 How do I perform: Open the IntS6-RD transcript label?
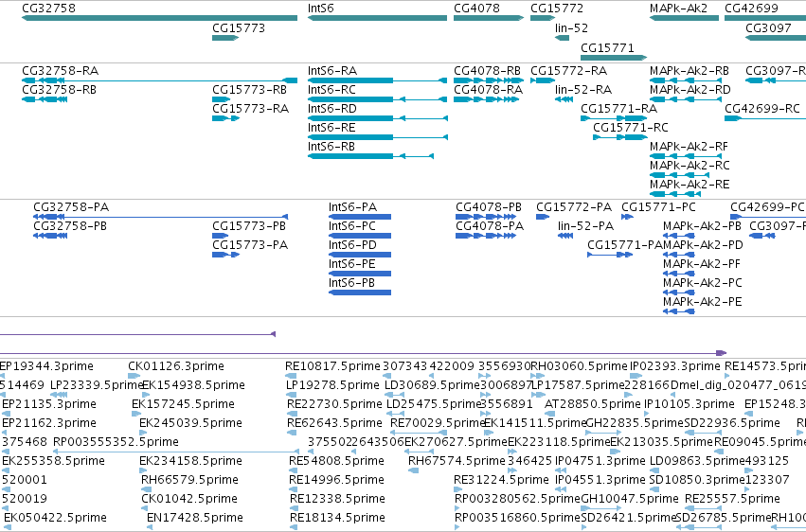click(x=332, y=108)
